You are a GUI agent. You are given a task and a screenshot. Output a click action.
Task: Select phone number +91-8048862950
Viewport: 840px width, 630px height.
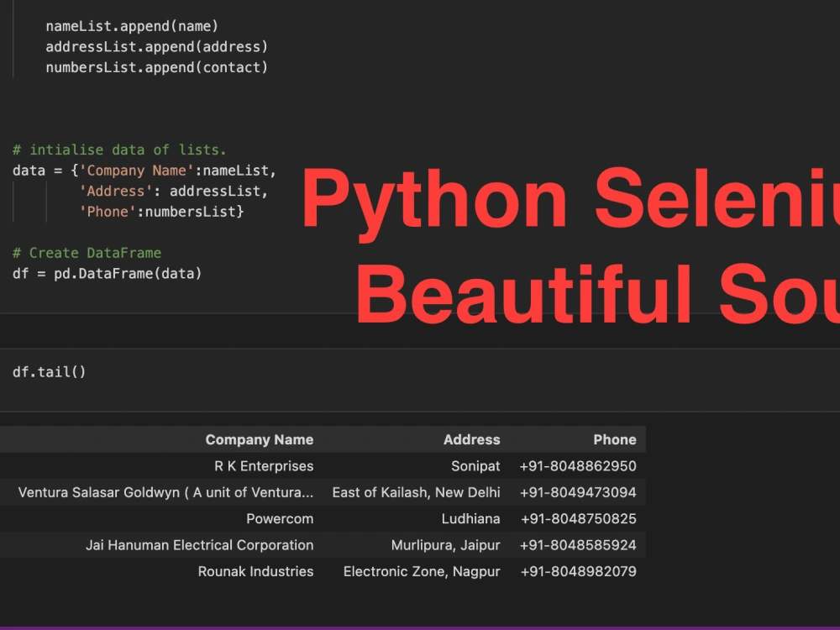(x=578, y=466)
